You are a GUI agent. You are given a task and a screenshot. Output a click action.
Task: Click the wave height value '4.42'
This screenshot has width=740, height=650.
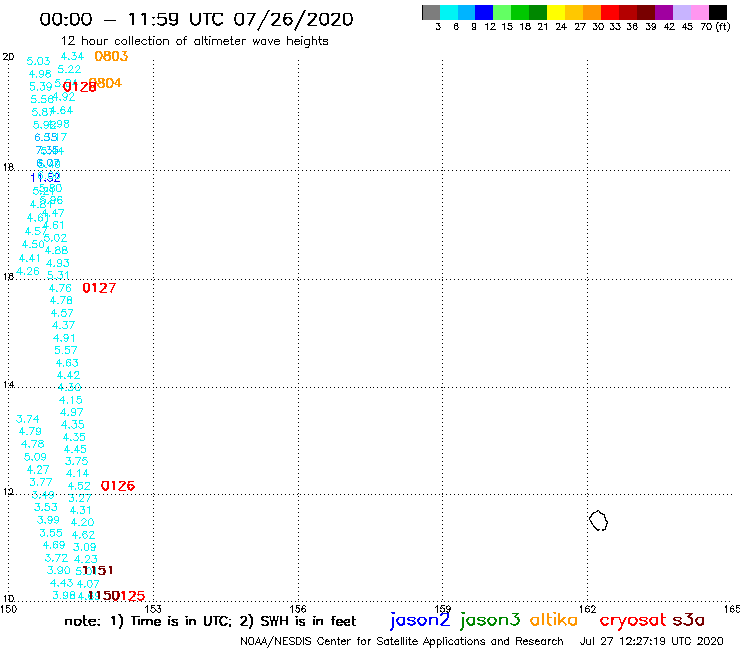coord(68,375)
